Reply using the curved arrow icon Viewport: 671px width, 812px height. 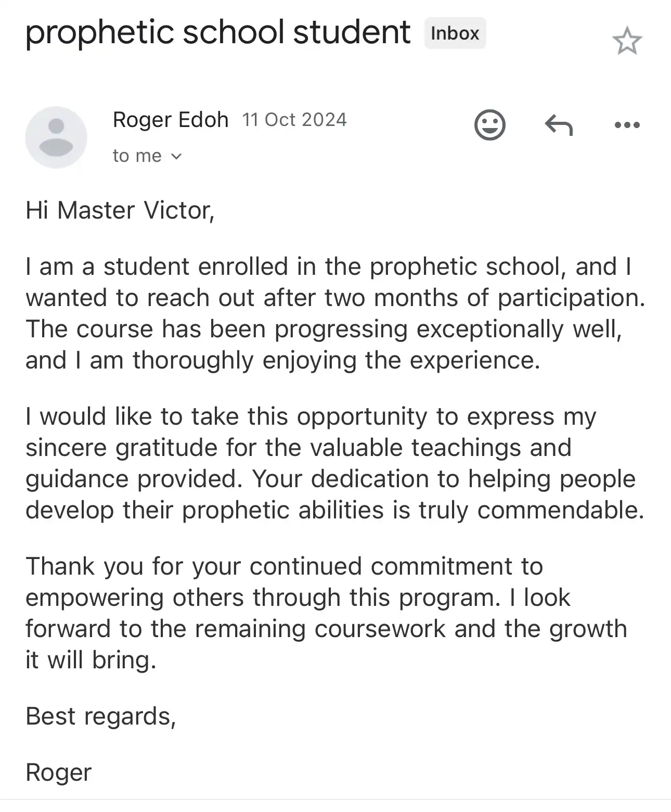point(559,125)
